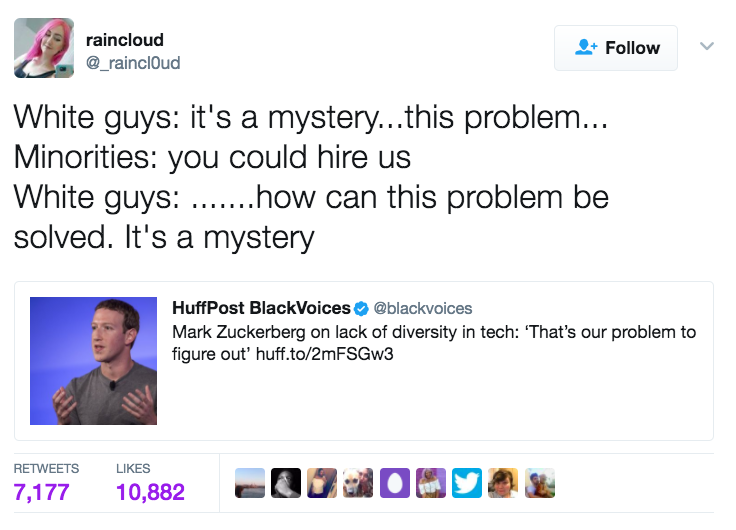The image size is (736, 530).
Task: Click the purple-background woman liker avatar
Action: click(431, 483)
